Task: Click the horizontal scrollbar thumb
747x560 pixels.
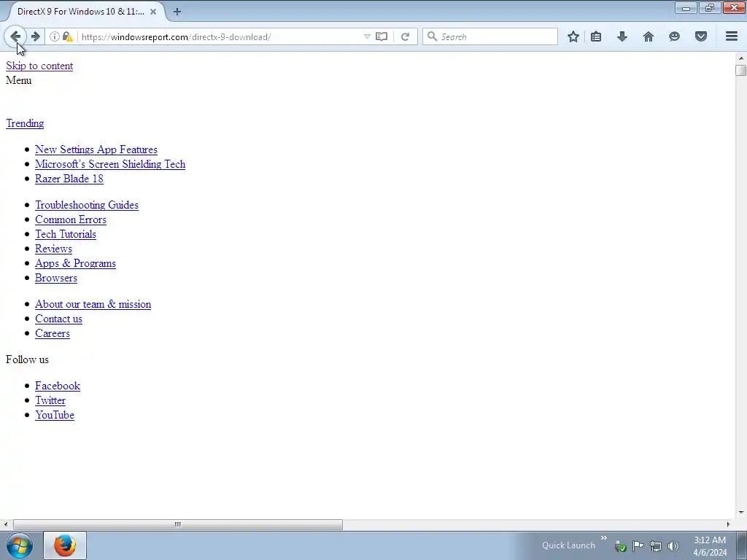Action: 178,524
